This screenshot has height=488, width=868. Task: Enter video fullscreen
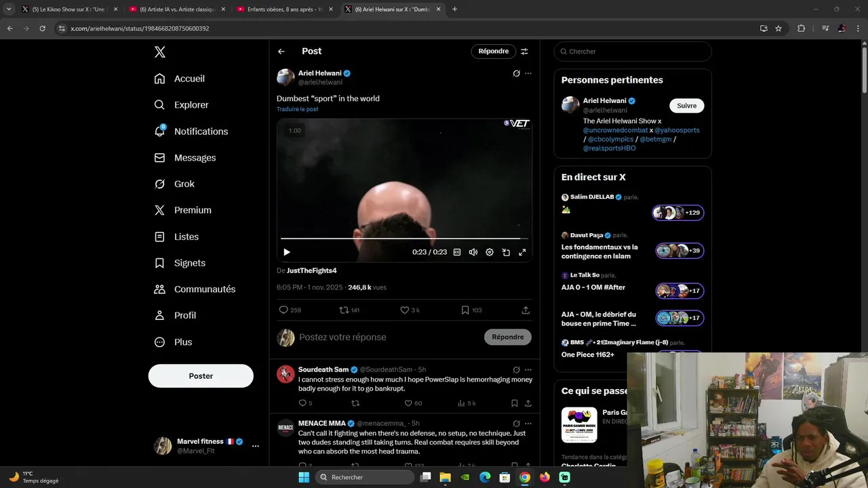pyautogui.click(x=522, y=252)
